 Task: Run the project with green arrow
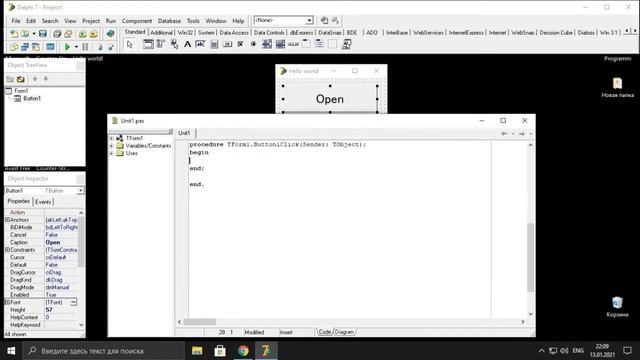(67, 47)
